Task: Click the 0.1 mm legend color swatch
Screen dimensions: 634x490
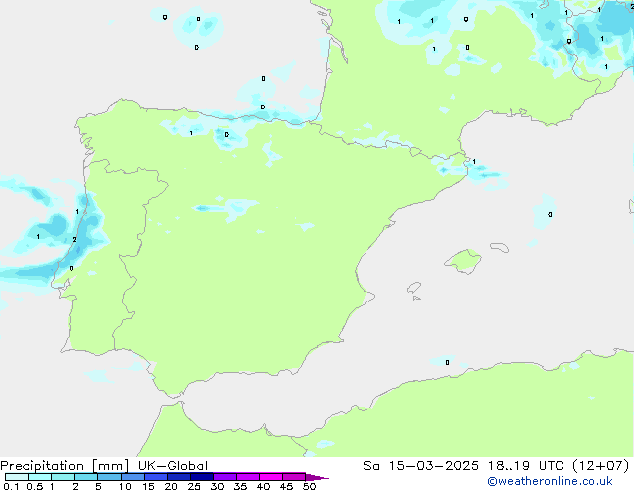Action: pos(17,477)
